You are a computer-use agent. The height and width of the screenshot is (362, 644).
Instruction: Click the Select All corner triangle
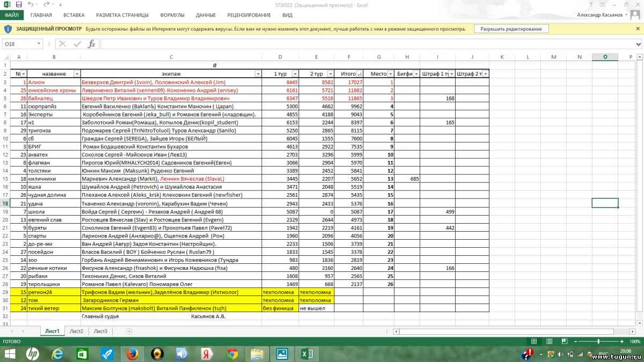(5, 56)
